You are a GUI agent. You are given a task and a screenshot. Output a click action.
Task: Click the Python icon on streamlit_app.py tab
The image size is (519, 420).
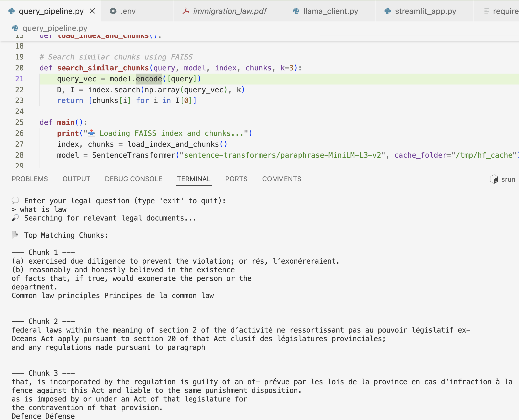point(387,11)
